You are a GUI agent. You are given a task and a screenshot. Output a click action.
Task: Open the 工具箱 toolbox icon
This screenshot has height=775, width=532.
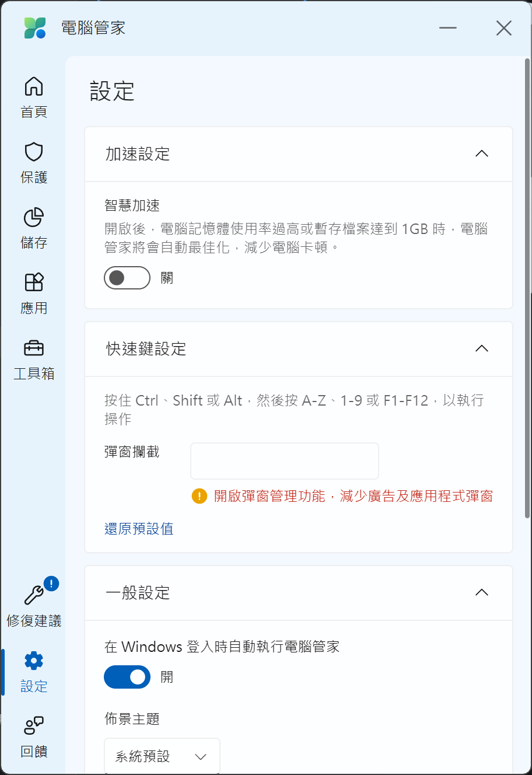point(34,348)
